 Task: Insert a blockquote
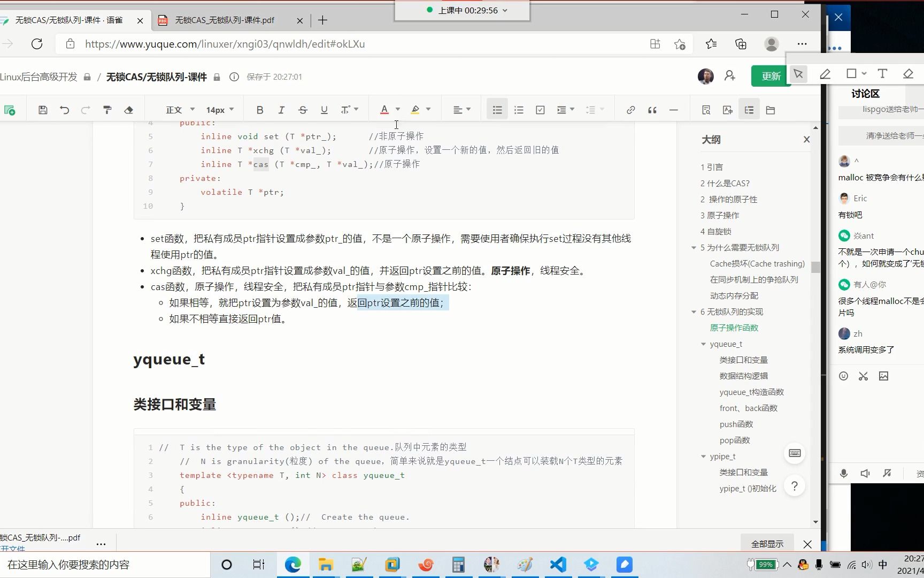652,109
